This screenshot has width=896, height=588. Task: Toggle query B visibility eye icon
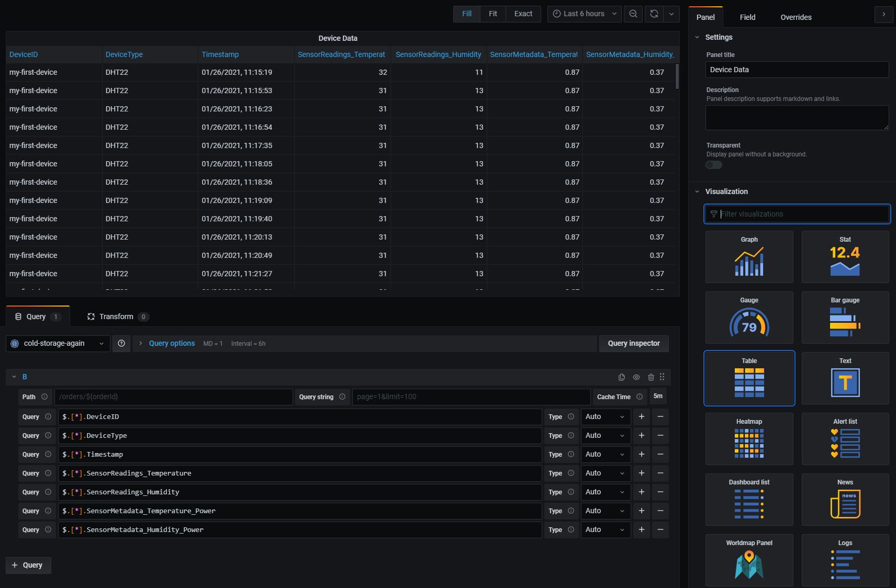tap(636, 377)
